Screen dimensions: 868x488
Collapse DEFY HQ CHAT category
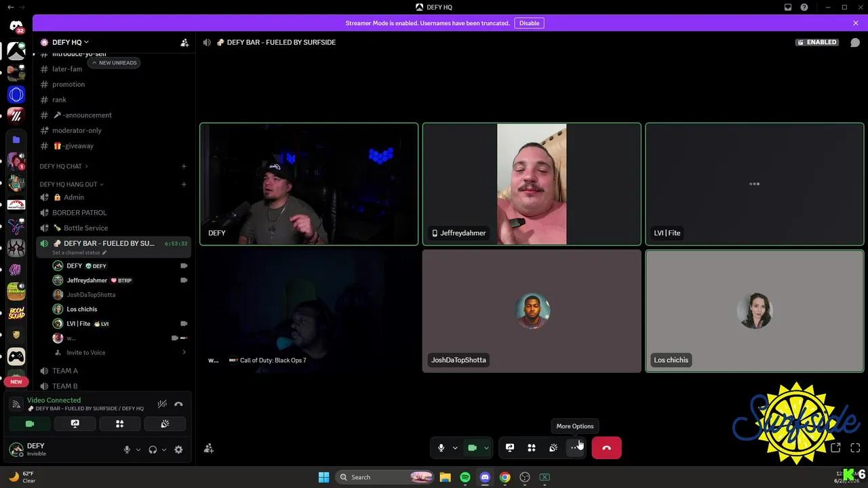tap(64, 166)
